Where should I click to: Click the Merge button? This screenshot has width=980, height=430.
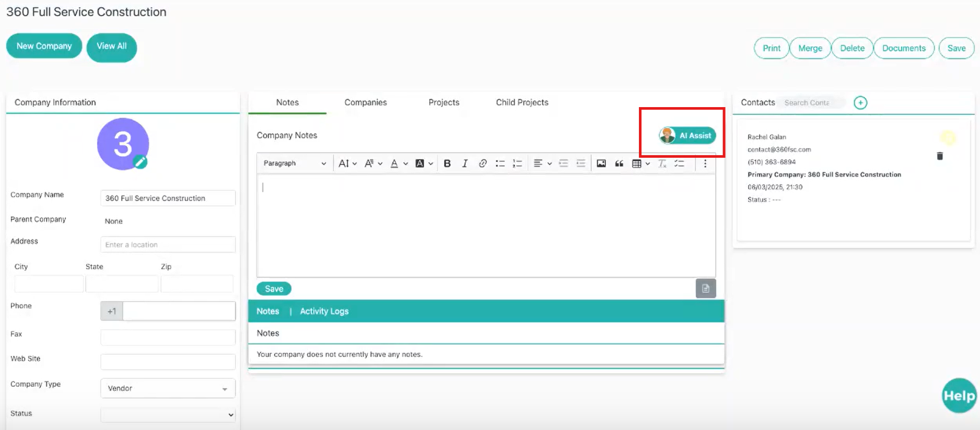pos(810,48)
